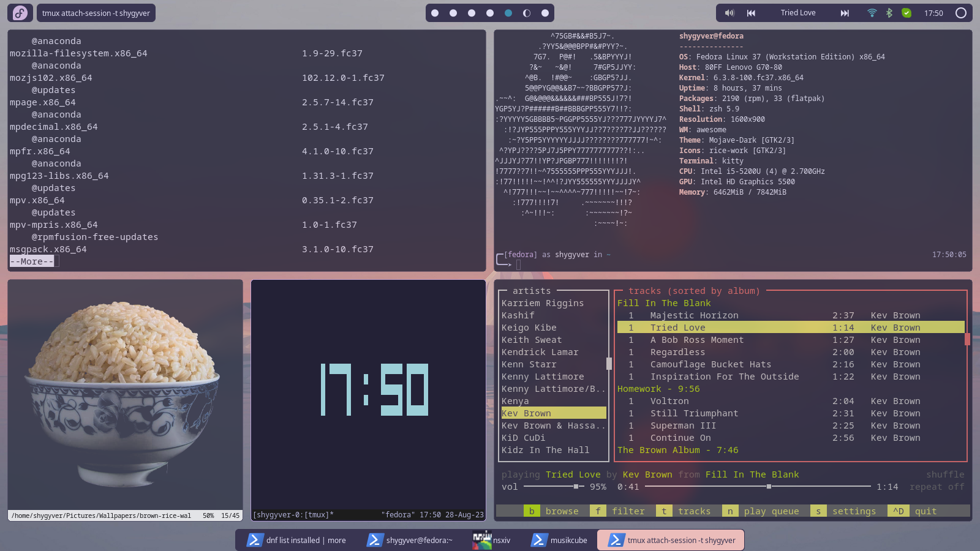Click album header 'The Brown Album - 7:46'
The image size is (980, 551).
coord(678,450)
